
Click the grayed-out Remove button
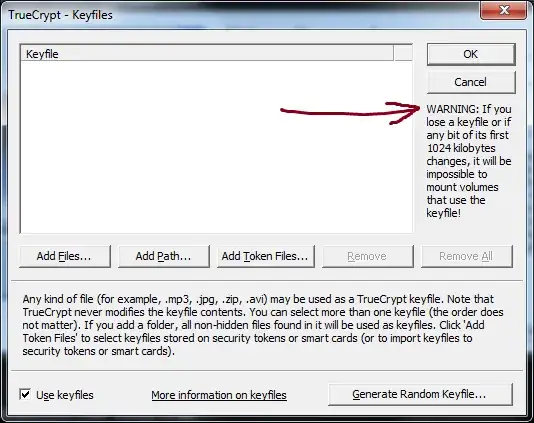pos(367,256)
